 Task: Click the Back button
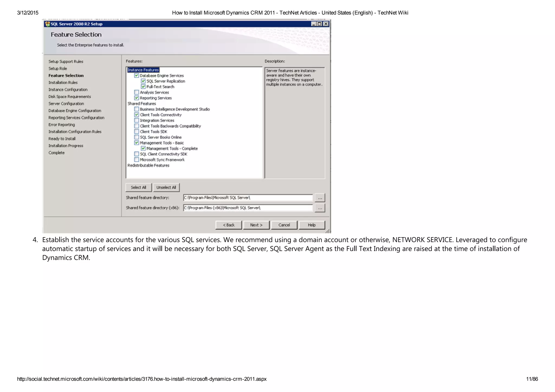click(x=228, y=225)
